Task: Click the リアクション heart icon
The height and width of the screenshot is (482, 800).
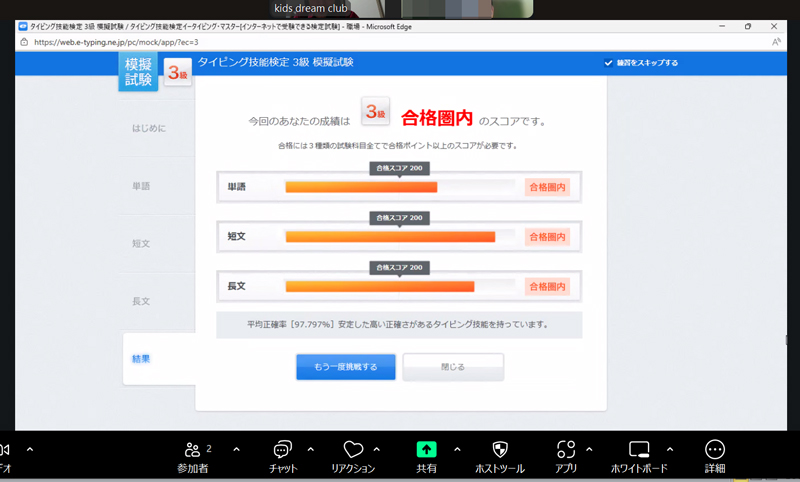Action: click(352, 450)
